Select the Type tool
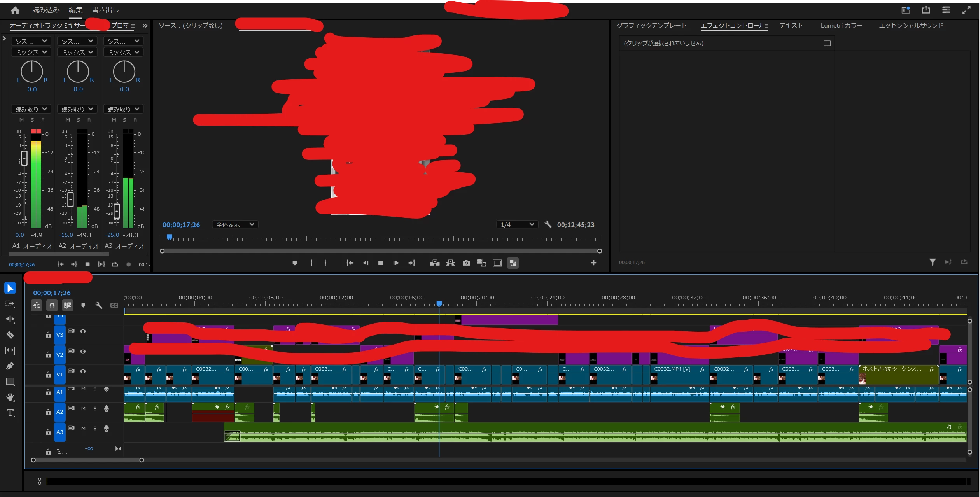Viewport: 980px width, 497px height. pyautogui.click(x=10, y=413)
